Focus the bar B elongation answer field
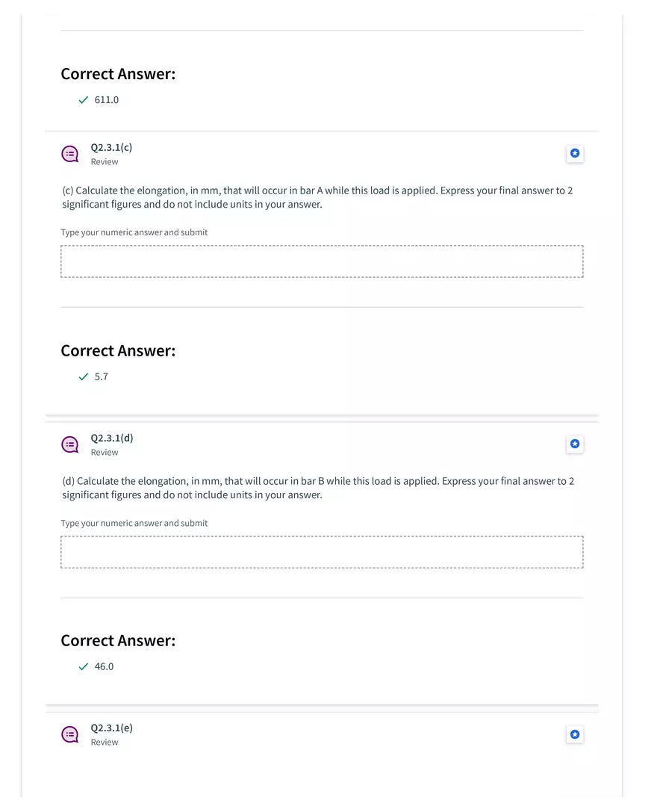The width and height of the screenshot is (657, 812). [322, 552]
